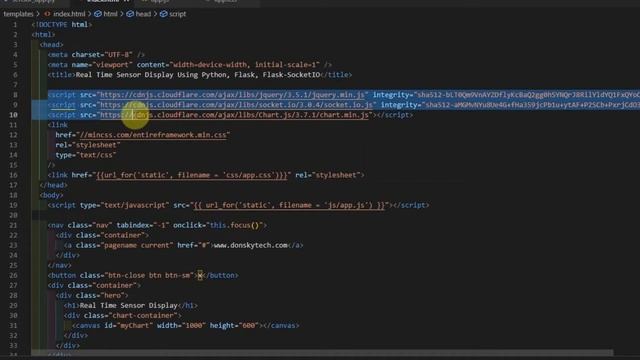
Task: Follow the url_for 'js/app.js' link
Action: pyautogui.click(x=289, y=205)
